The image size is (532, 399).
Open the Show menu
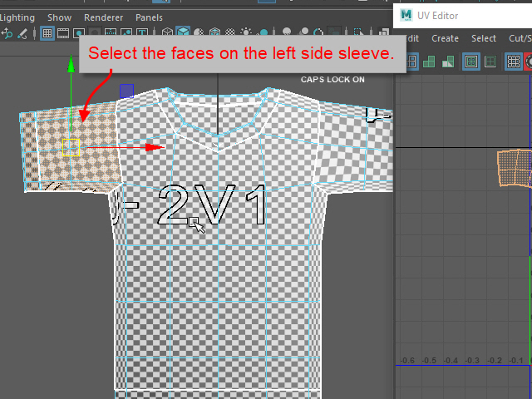pos(59,17)
